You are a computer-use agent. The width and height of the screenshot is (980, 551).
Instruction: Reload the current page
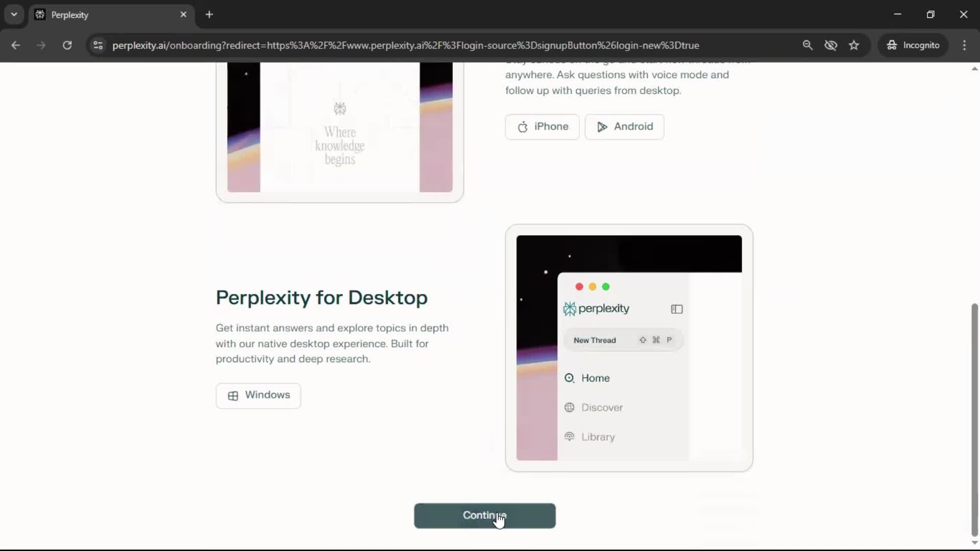point(67,45)
